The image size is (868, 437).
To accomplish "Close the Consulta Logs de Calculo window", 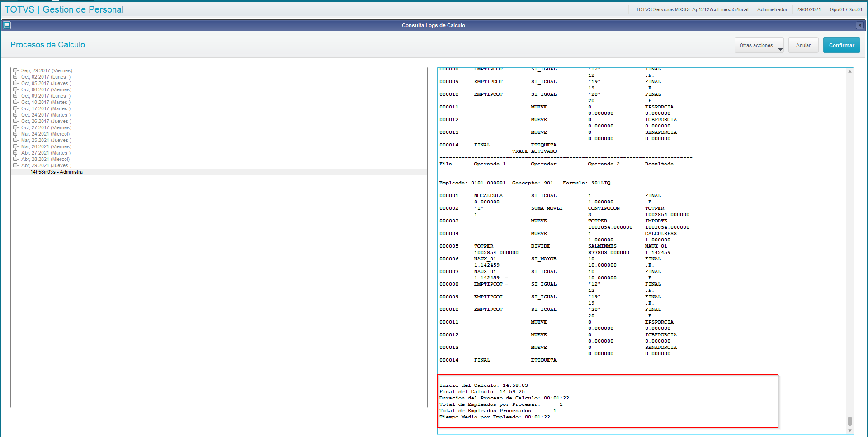I will point(860,25).
